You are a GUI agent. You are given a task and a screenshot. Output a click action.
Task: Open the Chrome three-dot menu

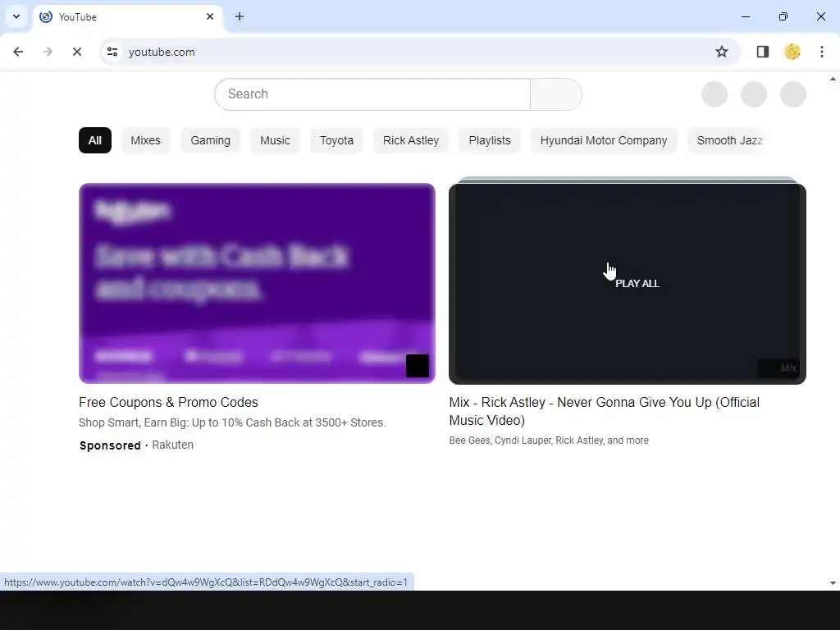[x=822, y=52]
